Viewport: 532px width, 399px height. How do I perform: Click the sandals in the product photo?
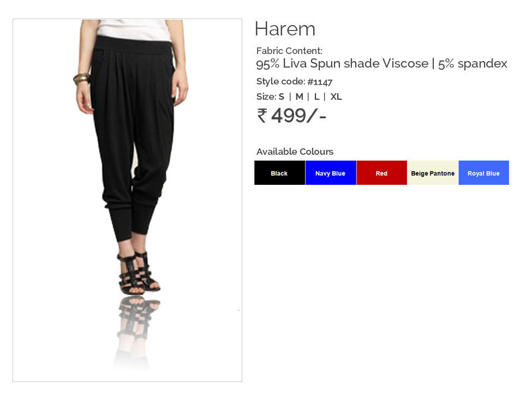(x=138, y=273)
